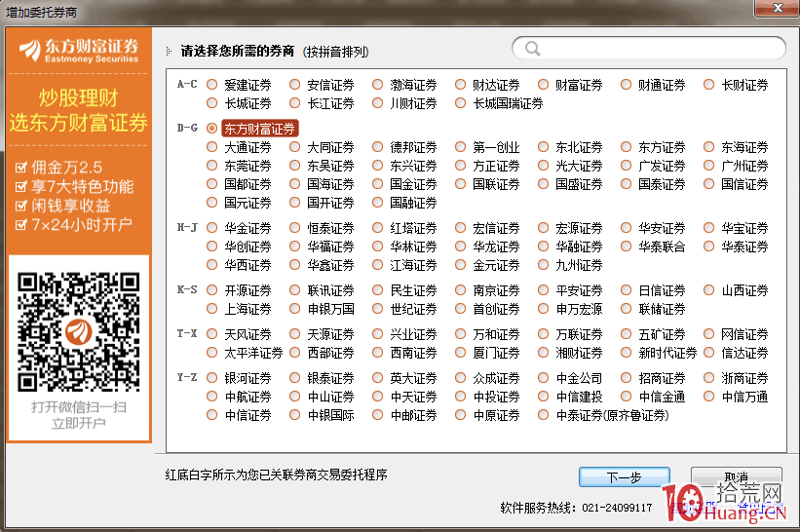Select 恒泰证券 radio option
This screenshot has height=532, width=800.
(x=294, y=228)
